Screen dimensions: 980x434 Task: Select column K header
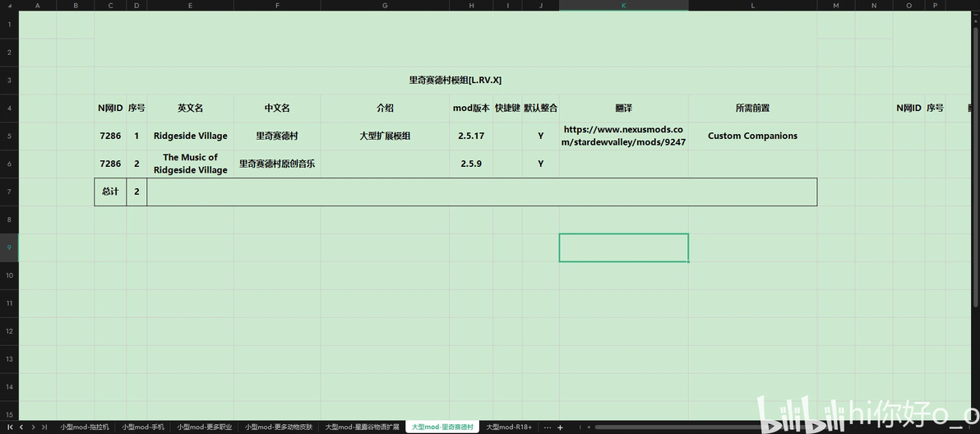(624, 5)
